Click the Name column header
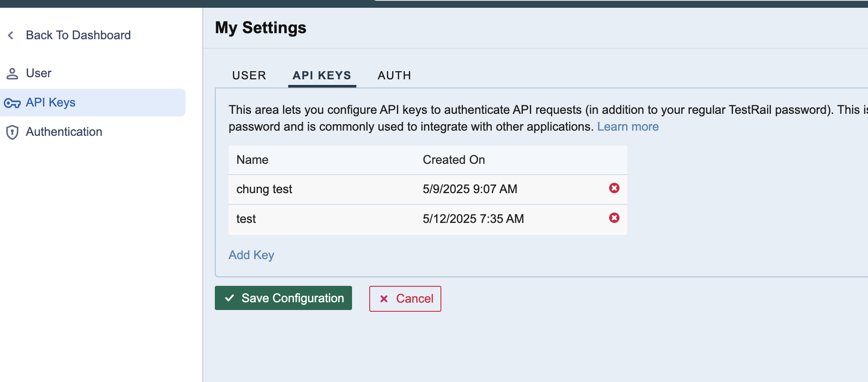The width and height of the screenshot is (868, 382). [252, 160]
